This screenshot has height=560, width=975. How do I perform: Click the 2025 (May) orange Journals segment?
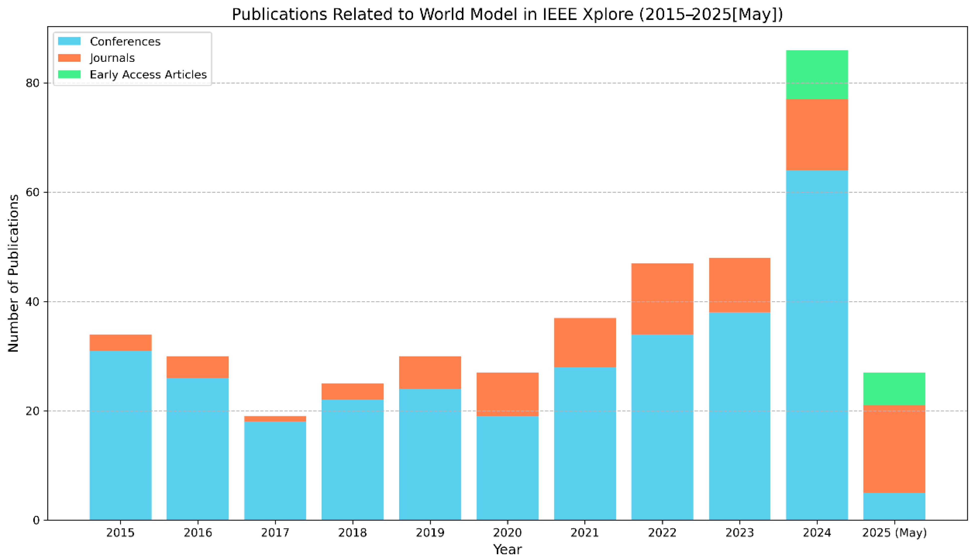click(894, 449)
